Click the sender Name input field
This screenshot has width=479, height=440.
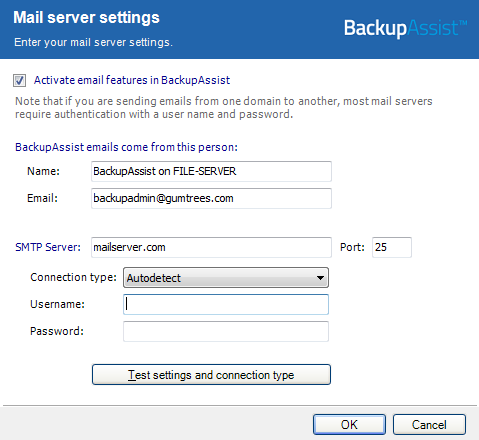(x=211, y=171)
